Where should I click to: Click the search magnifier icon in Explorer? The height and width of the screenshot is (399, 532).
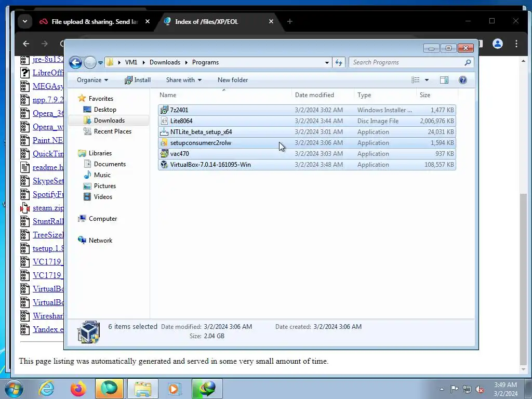pos(468,62)
